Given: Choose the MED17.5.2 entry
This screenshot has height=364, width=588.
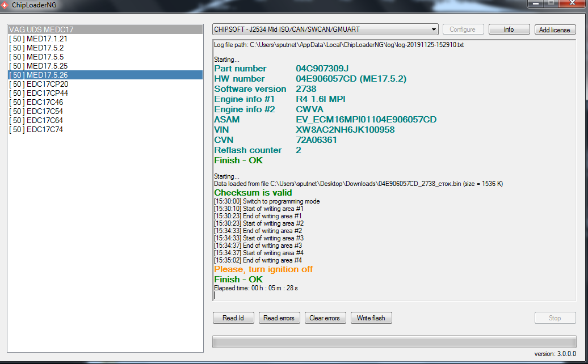Looking at the screenshot, I should pos(36,48).
